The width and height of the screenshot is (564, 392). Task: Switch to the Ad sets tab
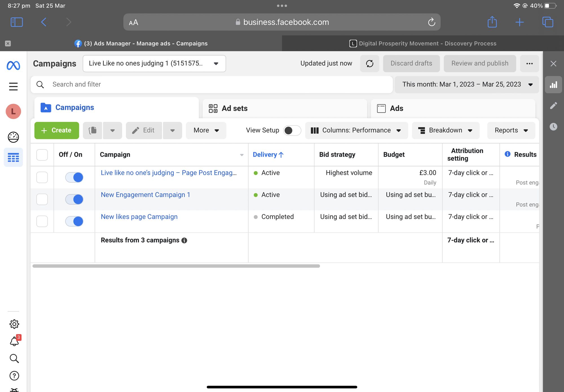(285, 108)
